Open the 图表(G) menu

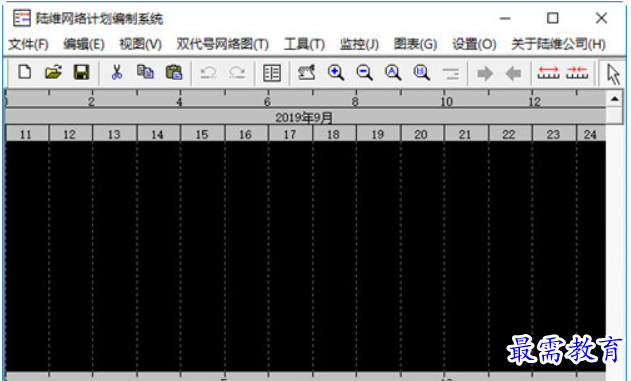(x=415, y=44)
